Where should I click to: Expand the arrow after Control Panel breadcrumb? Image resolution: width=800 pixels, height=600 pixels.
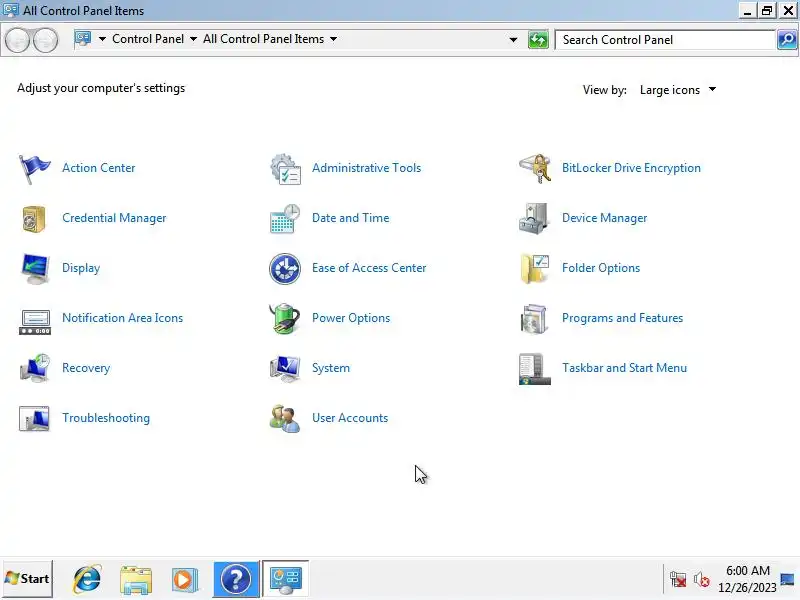click(193, 39)
